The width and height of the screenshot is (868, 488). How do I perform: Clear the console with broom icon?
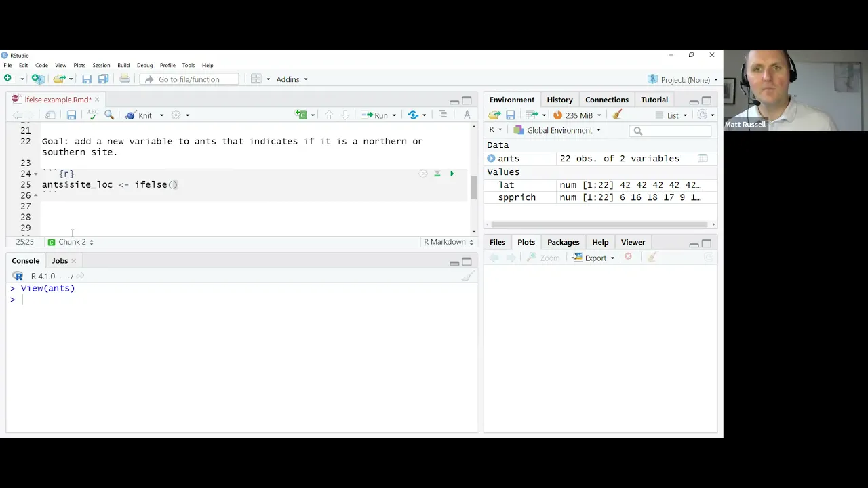pyautogui.click(x=467, y=276)
